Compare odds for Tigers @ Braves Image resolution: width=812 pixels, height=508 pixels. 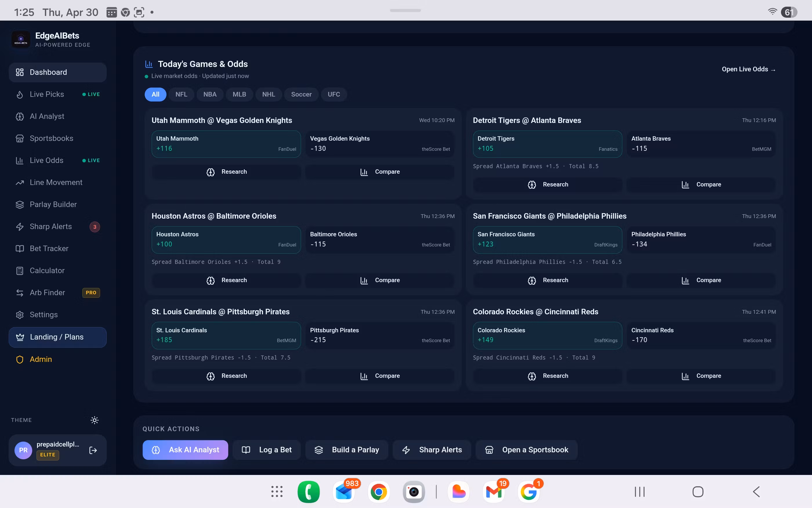[x=701, y=185]
